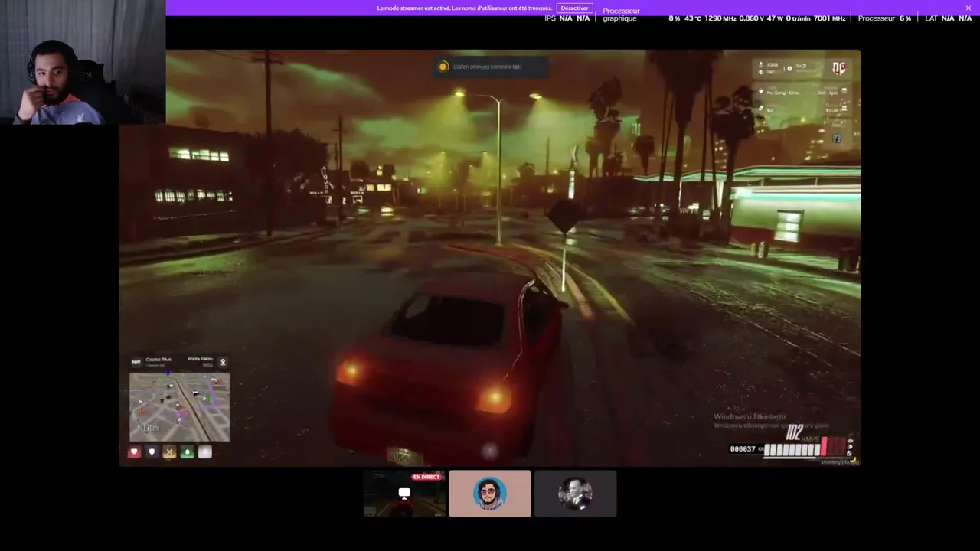
Task: Click the shield armor icon in the HUD
Action: coord(152,452)
